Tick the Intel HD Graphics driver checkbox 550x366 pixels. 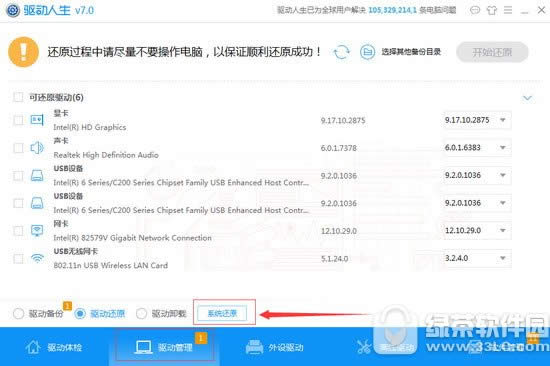click(x=18, y=120)
